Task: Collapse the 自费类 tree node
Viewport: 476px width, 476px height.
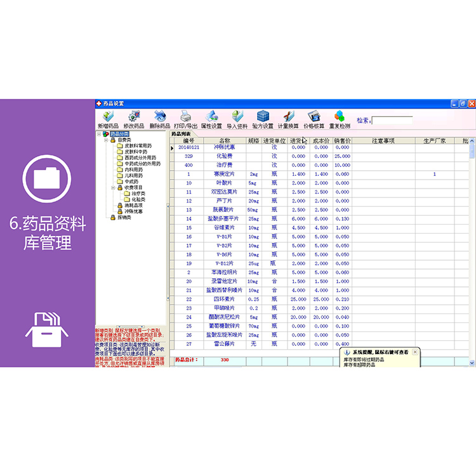Action: click(x=106, y=140)
